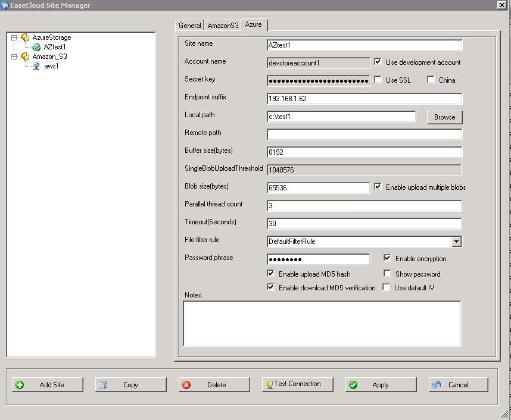Screen dimensions: 511x420
Task: Check the Show password box
Action: point(387,274)
